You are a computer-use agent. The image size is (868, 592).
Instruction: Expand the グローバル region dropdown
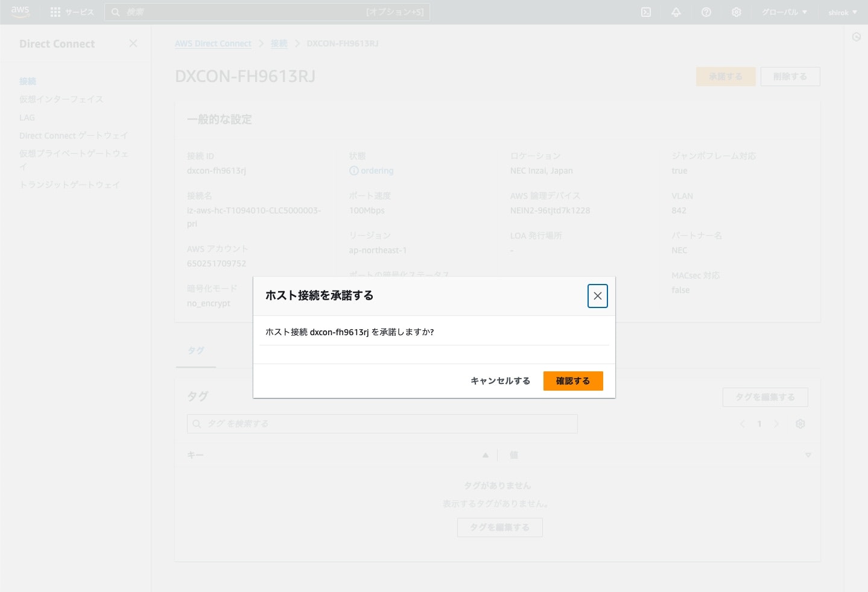(784, 12)
